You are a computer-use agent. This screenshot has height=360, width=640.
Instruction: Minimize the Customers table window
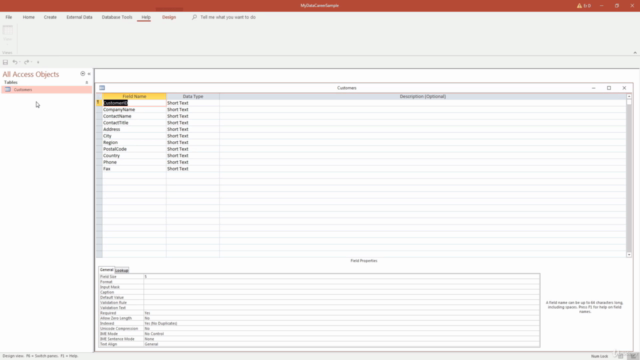[x=593, y=88]
